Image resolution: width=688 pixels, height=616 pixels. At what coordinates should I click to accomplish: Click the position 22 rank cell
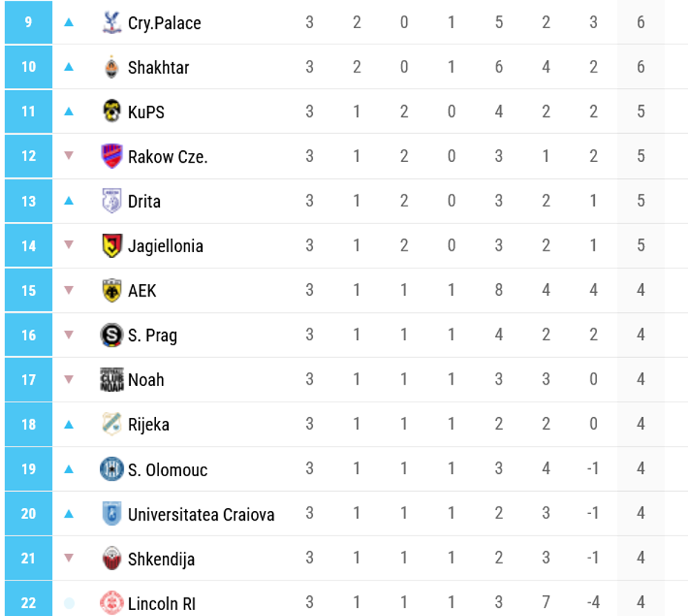click(28, 603)
